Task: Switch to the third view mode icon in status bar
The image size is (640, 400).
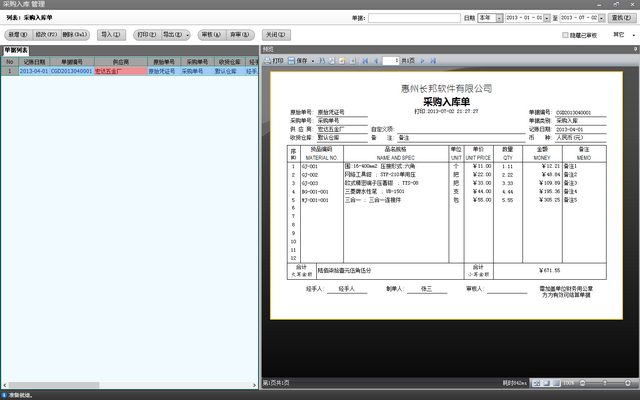Action: click(556, 383)
